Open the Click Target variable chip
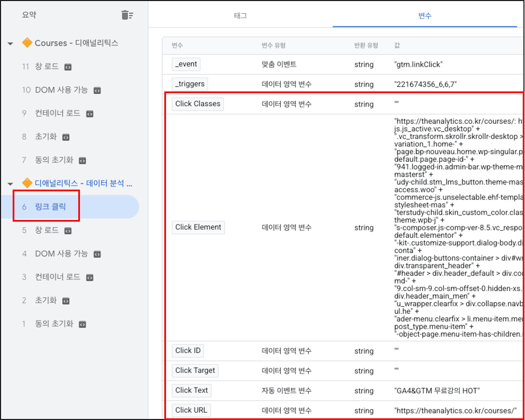 [195, 371]
